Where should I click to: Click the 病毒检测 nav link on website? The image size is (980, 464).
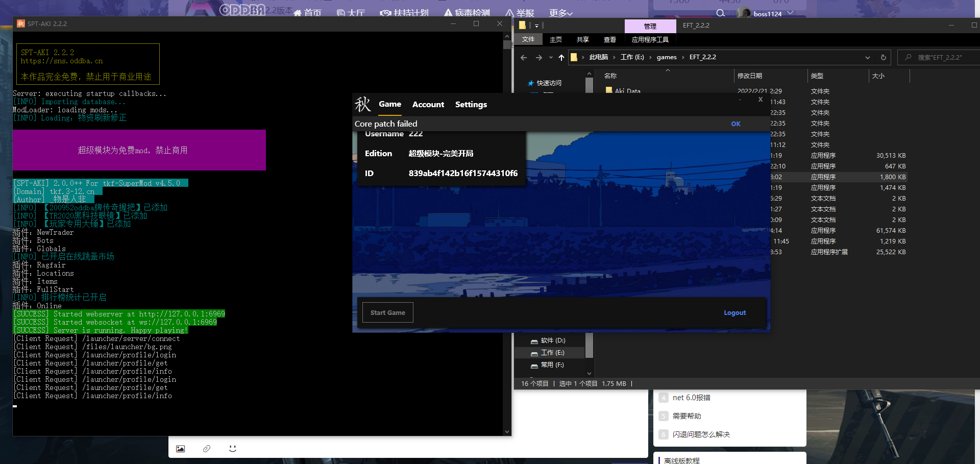pyautogui.click(x=467, y=13)
